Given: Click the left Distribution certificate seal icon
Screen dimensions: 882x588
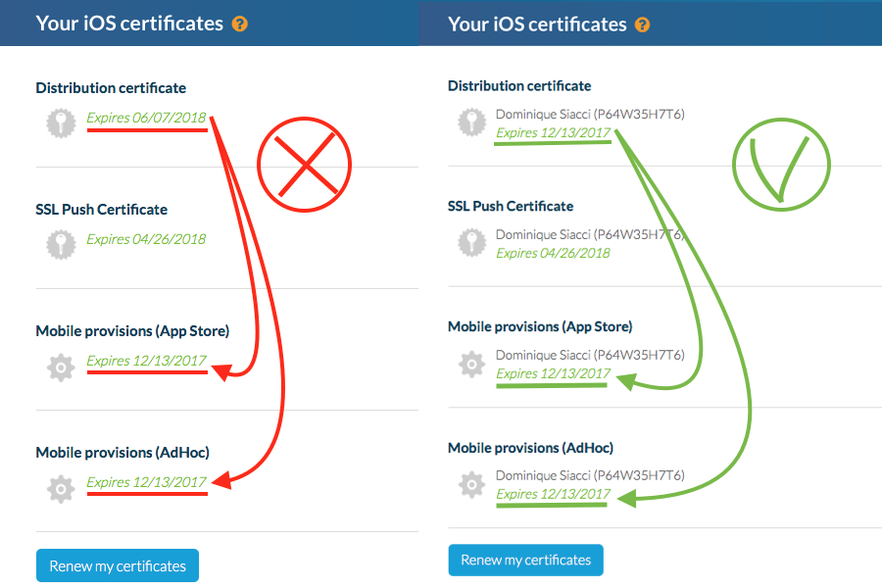Looking at the screenshot, I should (61, 122).
